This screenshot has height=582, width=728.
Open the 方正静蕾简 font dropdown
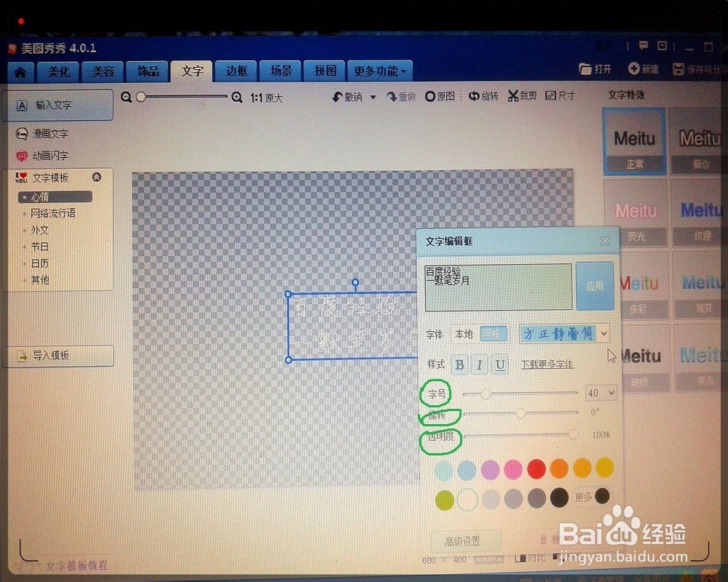tap(604, 333)
